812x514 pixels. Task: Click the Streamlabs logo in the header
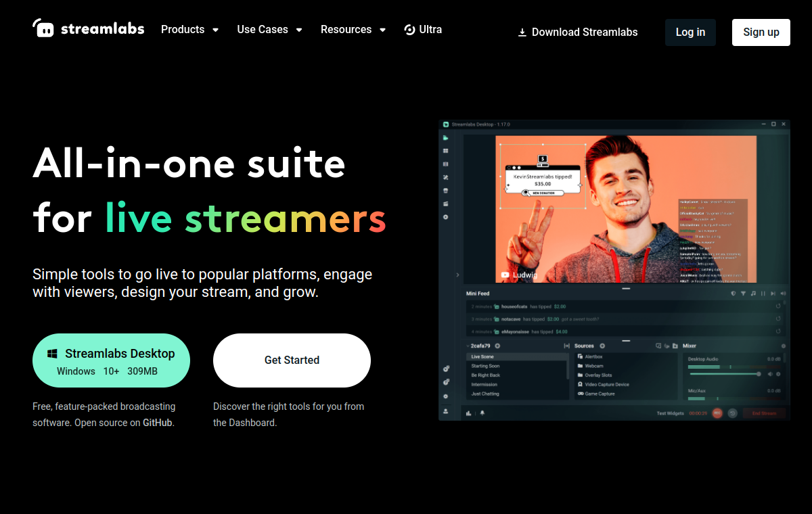(x=88, y=28)
